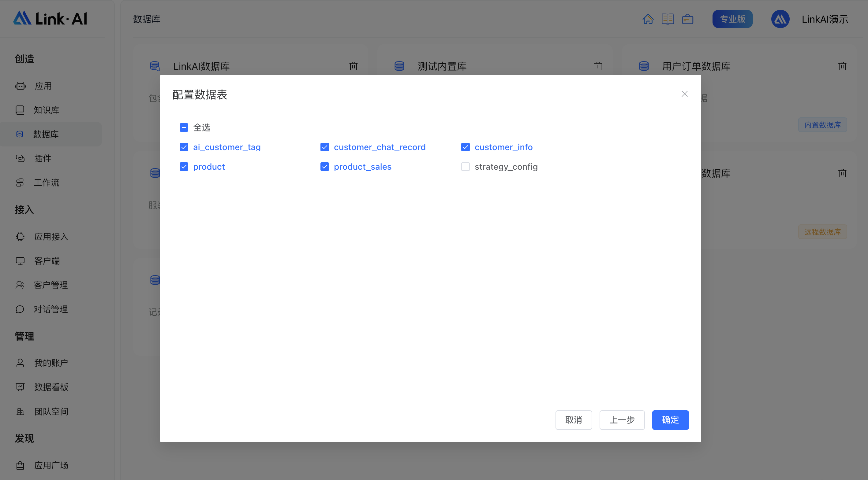Toggle the strategy_config checkbox
The width and height of the screenshot is (868, 480).
(x=466, y=166)
